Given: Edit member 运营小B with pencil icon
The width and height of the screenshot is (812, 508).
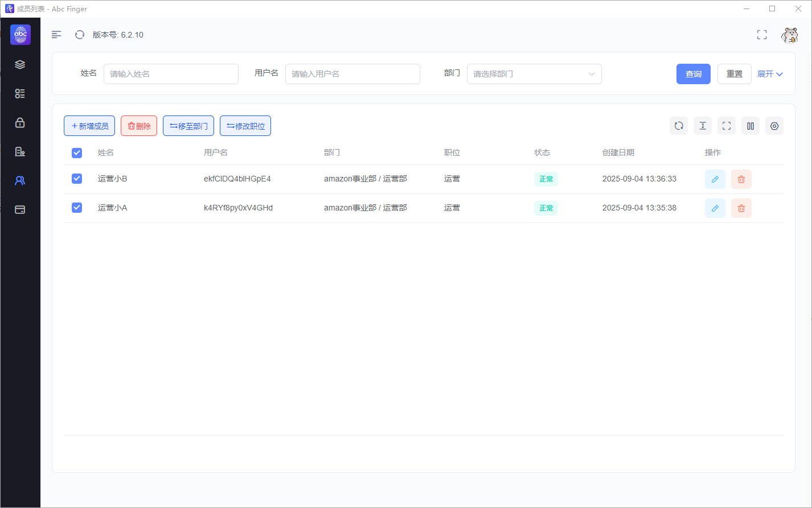Looking at the screenshot, I should tap(715, 179).
